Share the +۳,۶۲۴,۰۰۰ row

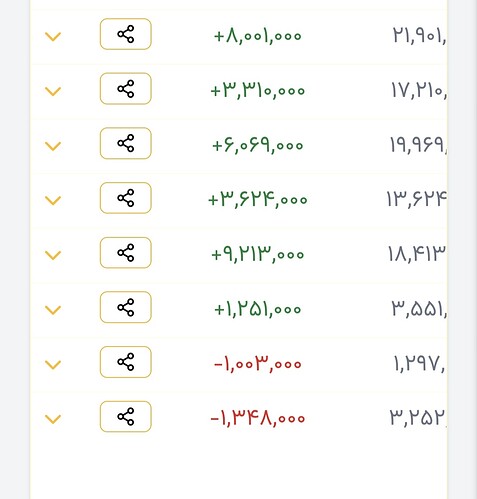click(x=126, y=198)
